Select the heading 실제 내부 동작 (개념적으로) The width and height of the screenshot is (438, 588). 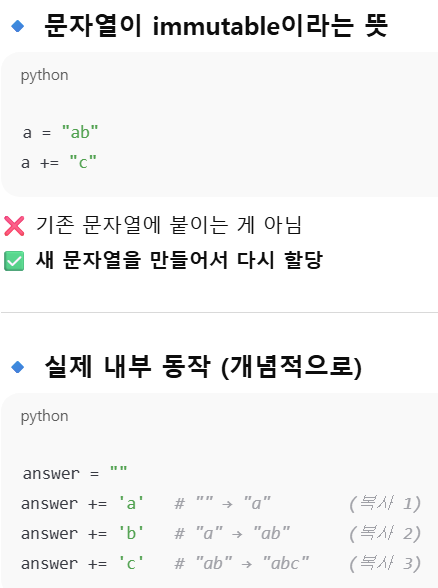(x=203, y=367)
